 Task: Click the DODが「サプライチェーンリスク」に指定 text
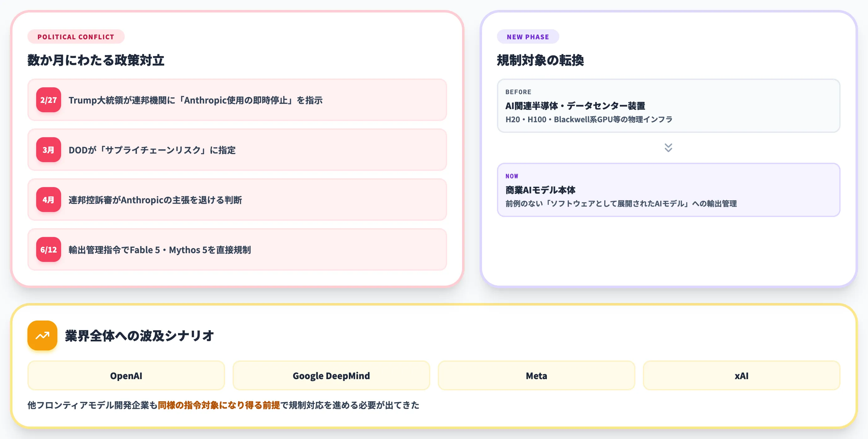click(152, 150)
